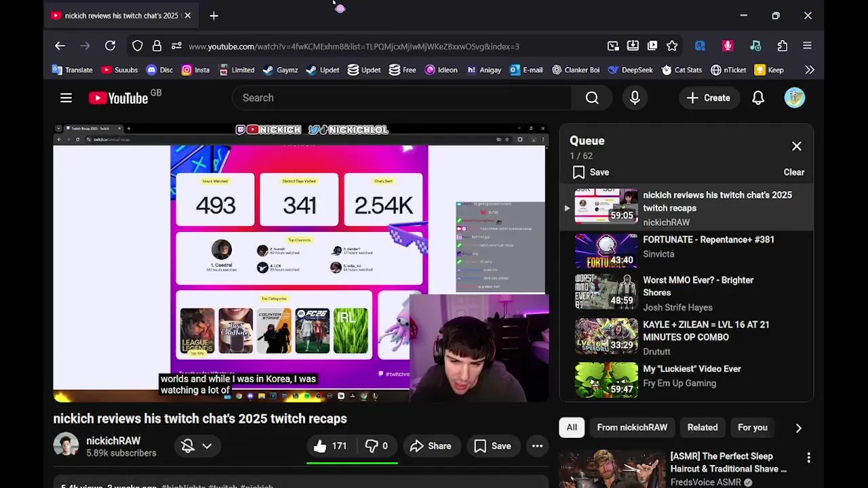
Task: Click the search magnifier button
Action: click(x=592, y=98)
